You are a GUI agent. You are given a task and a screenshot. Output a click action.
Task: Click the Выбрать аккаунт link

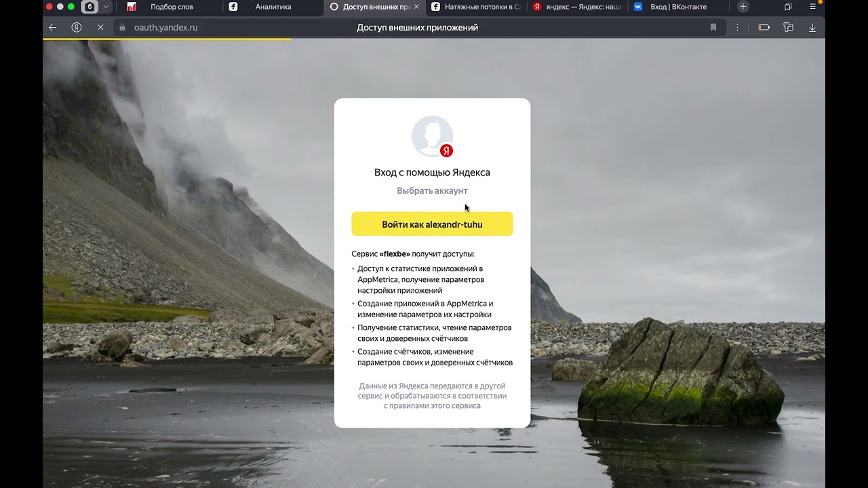[x=432, y=191]
